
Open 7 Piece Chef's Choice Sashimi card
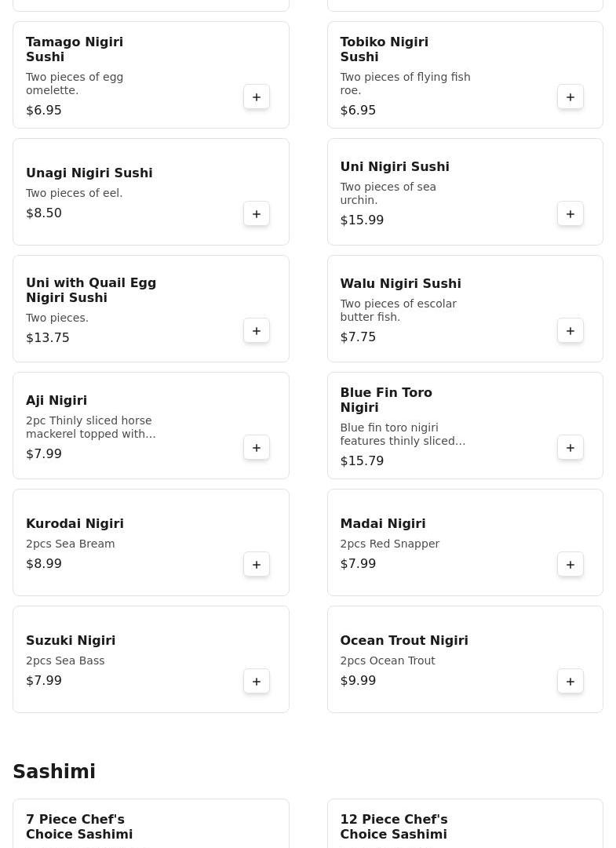tap(79, 827)
